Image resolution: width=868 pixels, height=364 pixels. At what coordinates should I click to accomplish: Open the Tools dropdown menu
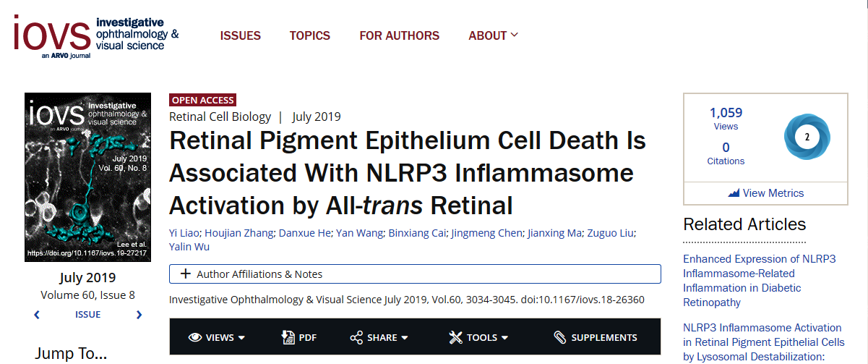(x=478, y=337)
